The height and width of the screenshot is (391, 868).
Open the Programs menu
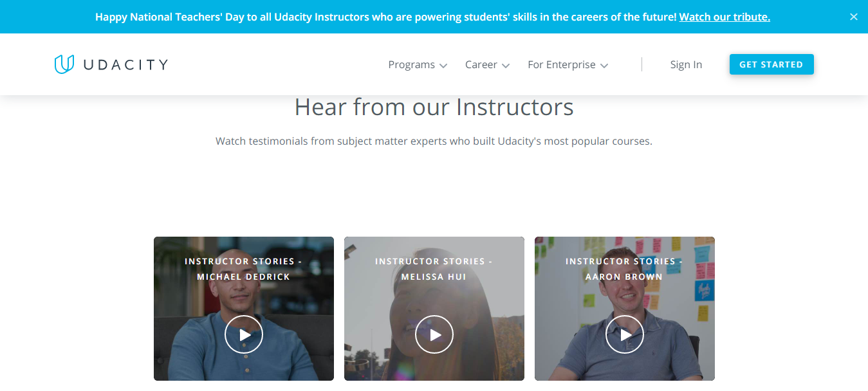pyautogui.click(x=411, y=64)
